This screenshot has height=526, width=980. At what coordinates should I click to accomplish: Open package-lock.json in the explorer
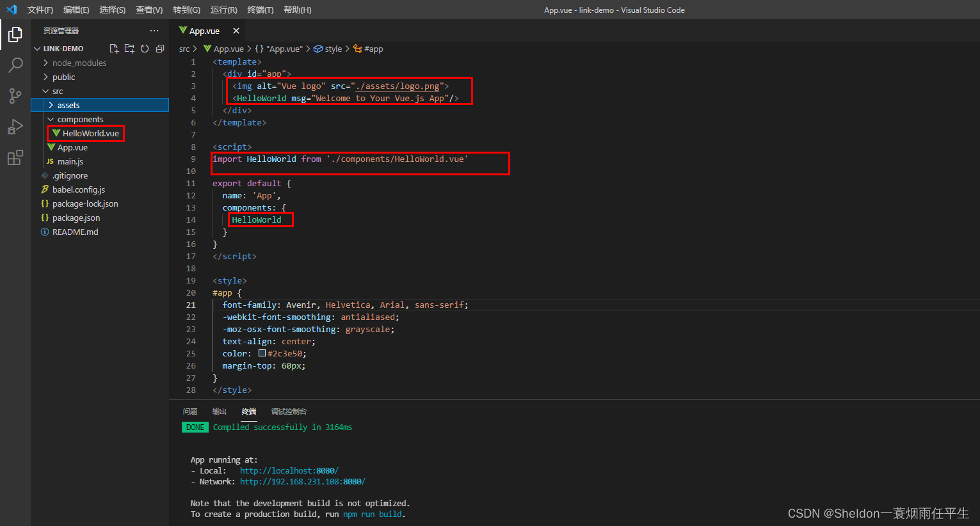(85, 203)
